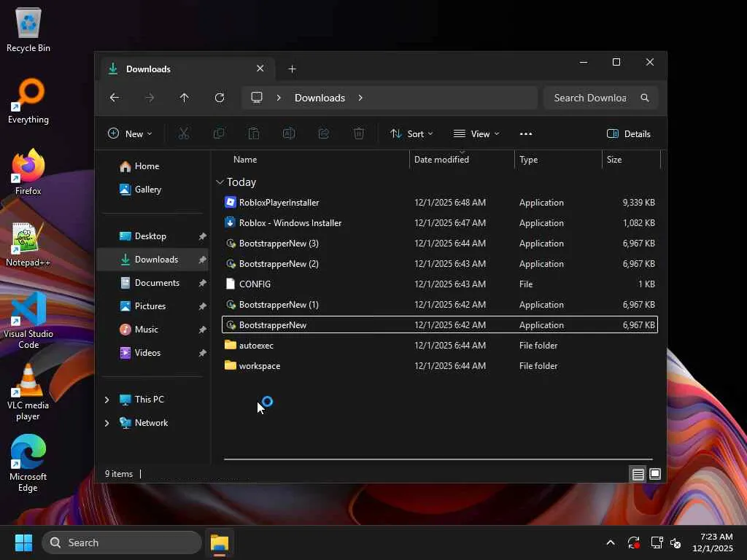The image size is (747, 560).
Task: Open the View dropdown menu
Action: click(476, 133)
